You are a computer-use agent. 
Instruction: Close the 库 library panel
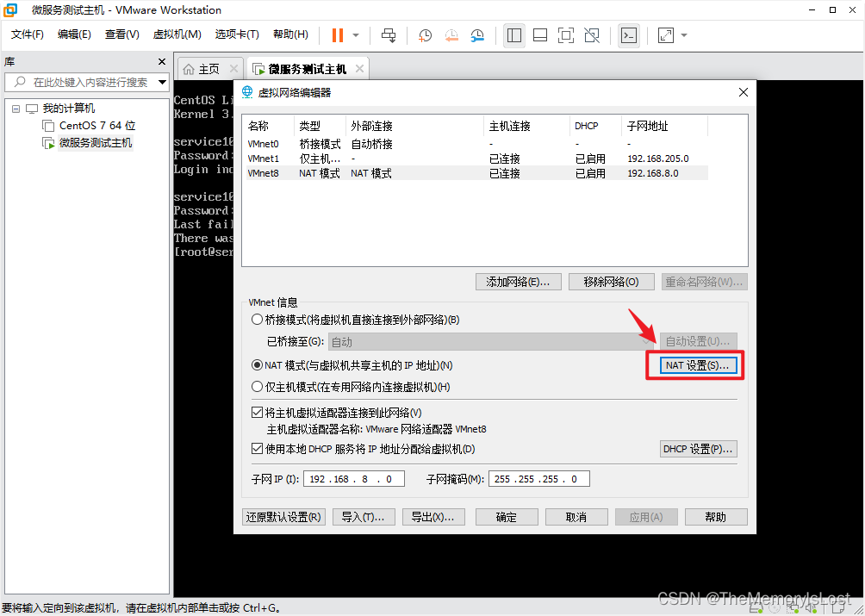(162, 62)
